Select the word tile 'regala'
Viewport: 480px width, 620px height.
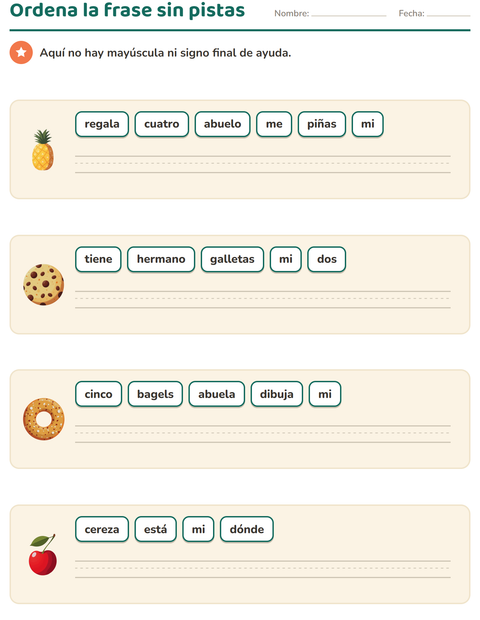(102, 124)
